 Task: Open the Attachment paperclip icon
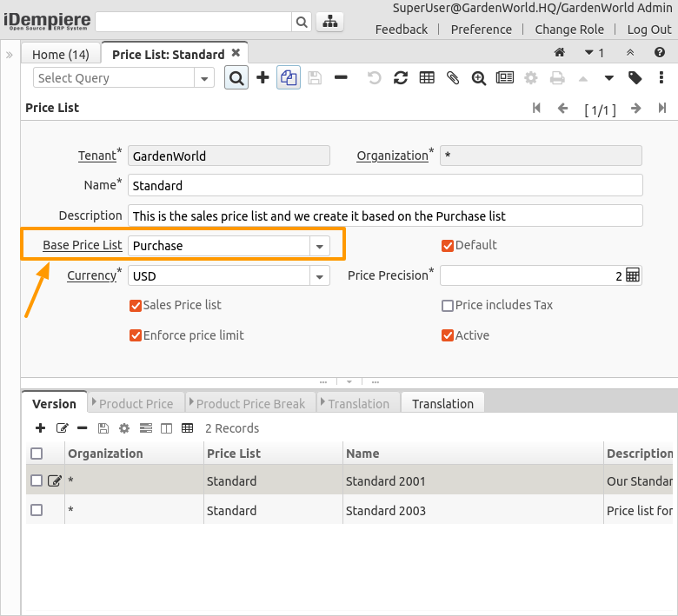click(453, 78)
